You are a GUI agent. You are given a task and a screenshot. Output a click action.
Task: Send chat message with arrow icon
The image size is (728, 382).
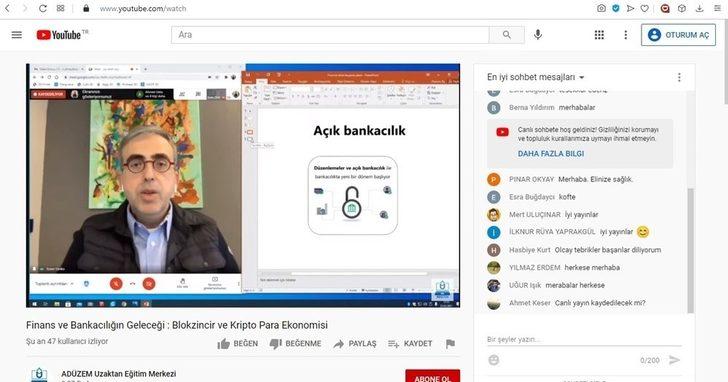point(675,360)
